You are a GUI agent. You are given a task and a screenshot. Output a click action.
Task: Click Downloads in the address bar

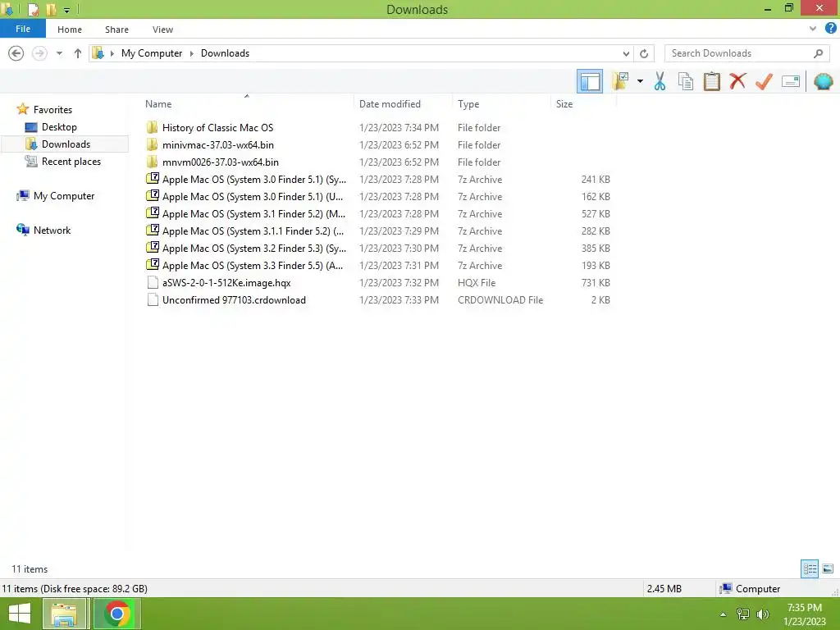pos(225,53)
